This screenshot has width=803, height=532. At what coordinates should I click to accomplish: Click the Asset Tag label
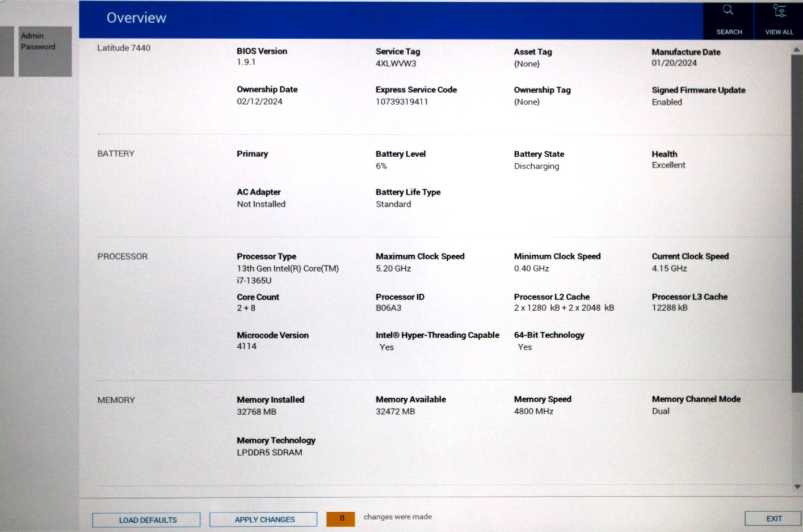(x=533, y=52)
